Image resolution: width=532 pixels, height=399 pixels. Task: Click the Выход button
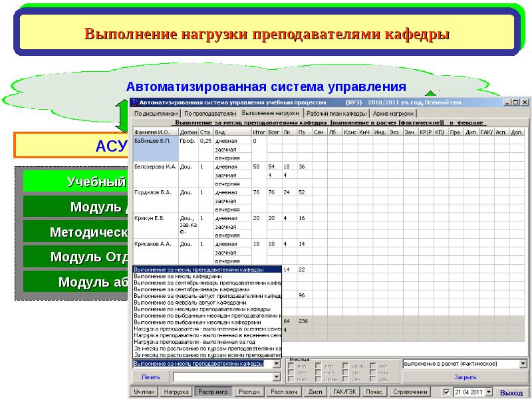(511, 392)
